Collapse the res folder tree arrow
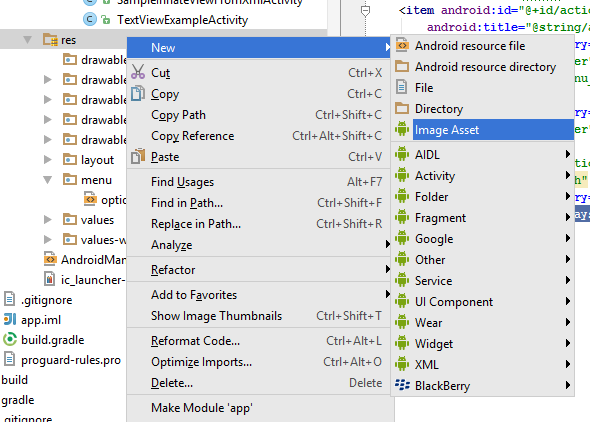Image resolution: width=590 pixels, height=422 pixels. point(27,40)
